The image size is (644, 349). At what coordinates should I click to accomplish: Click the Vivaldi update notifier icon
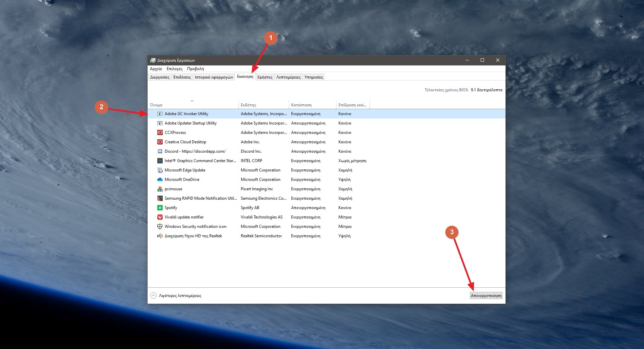[x=160, y=217]
